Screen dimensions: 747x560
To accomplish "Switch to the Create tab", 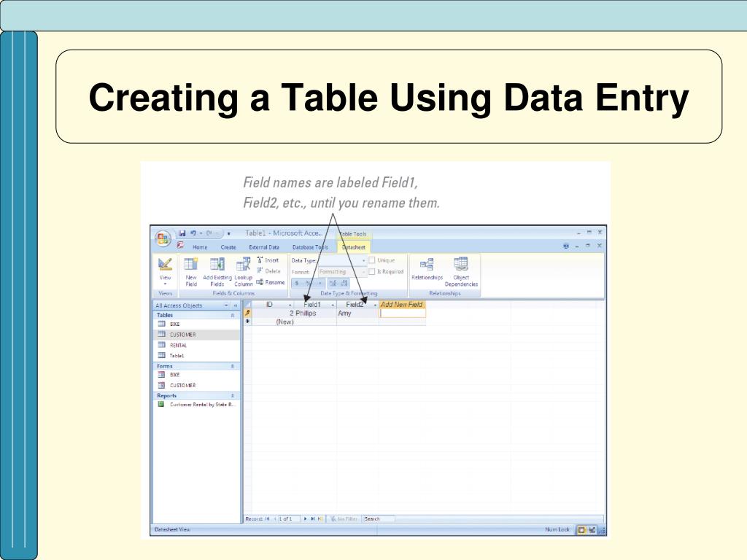I will pos(228,247).
